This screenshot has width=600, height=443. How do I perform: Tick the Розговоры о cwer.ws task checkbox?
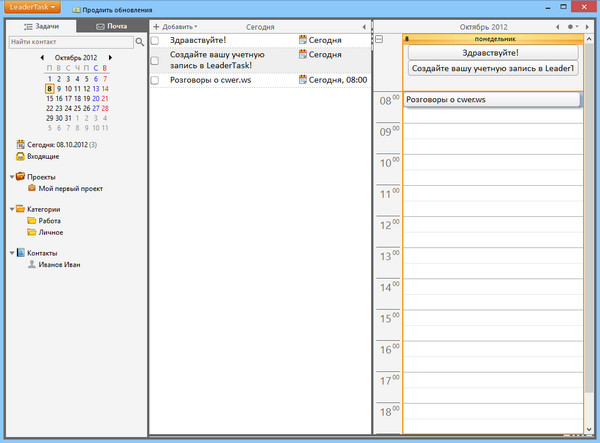tap(155, 80)
